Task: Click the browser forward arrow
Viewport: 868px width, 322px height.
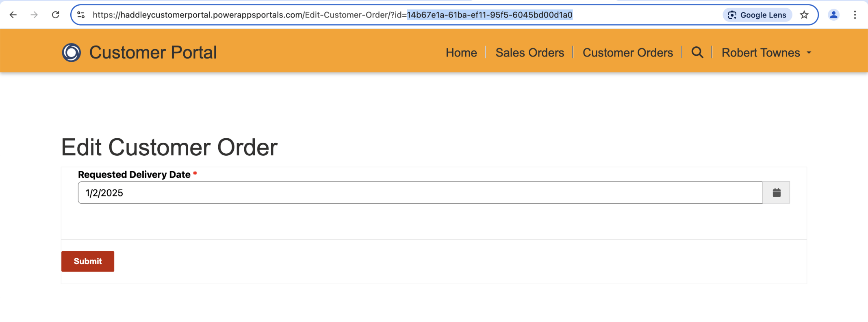Action: (x=34, y=15)
